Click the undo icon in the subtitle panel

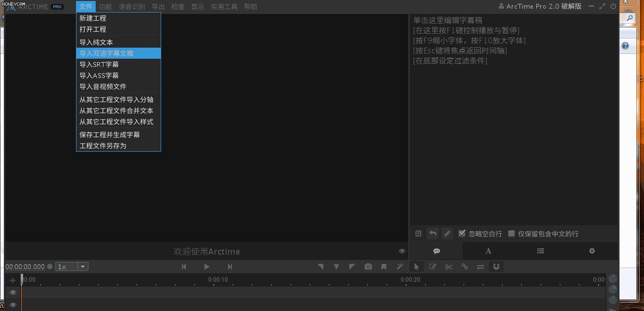tap(432, 233)
